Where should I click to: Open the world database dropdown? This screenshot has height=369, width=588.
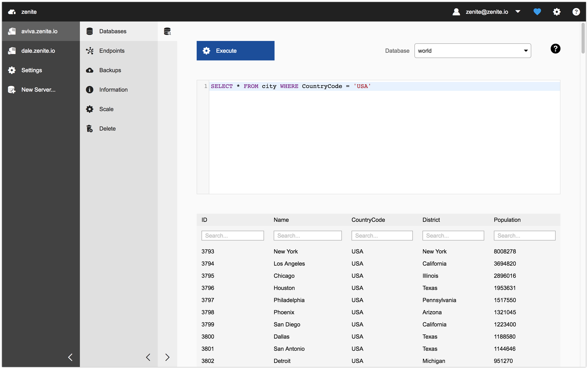[x=472, y=51]
